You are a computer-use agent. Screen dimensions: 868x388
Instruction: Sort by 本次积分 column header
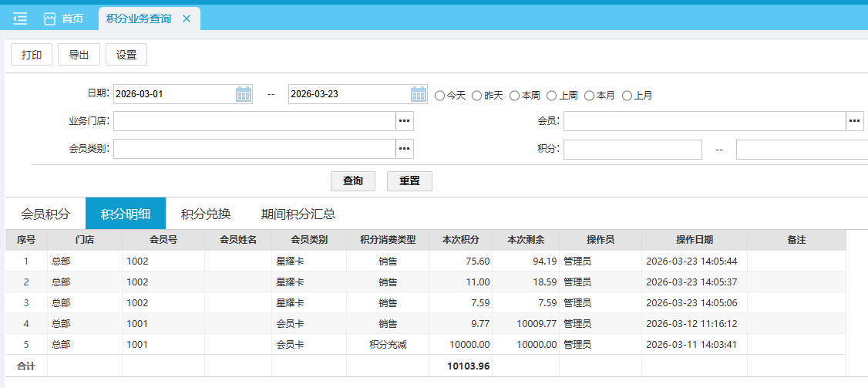tap(460, 240)
